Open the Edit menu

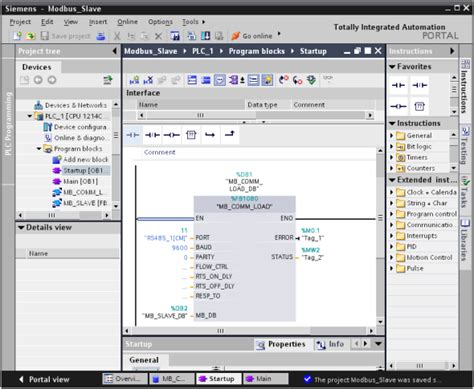[x=47, y=22]
